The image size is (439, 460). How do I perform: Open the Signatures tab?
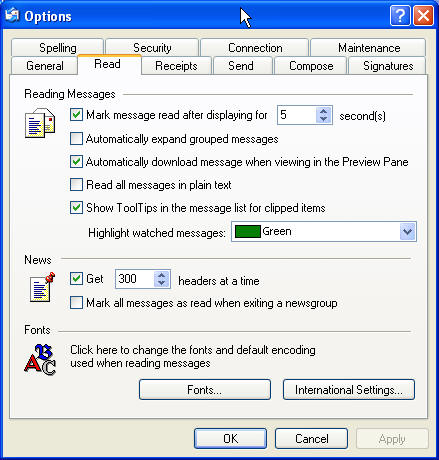388,66
